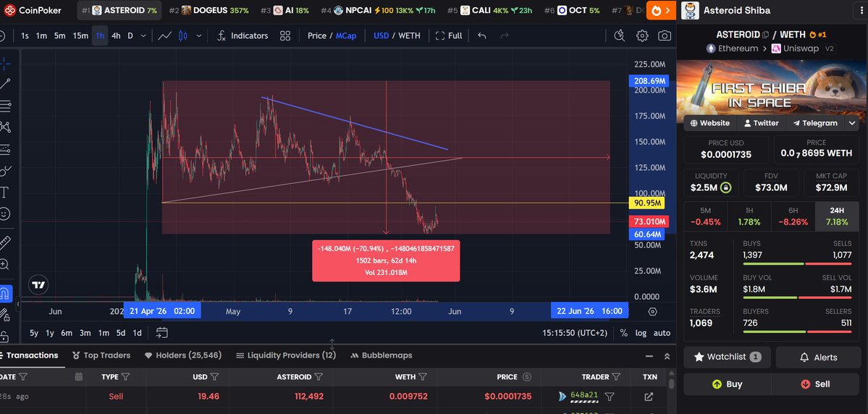Open the Bubblemaps tab
Image resolution: width=868 pixels, height=414 pixels.
(x=382, y=355)
